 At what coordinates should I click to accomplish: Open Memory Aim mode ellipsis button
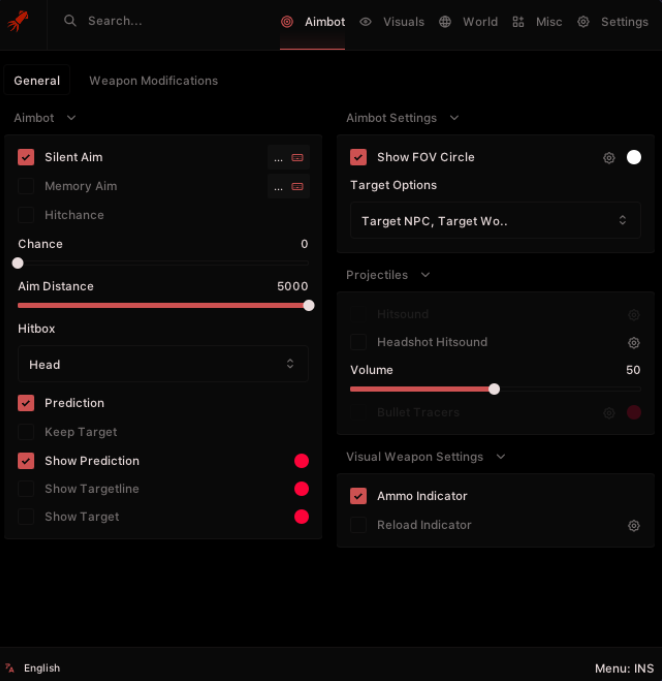pyautogui.click(x=278, y=188)
